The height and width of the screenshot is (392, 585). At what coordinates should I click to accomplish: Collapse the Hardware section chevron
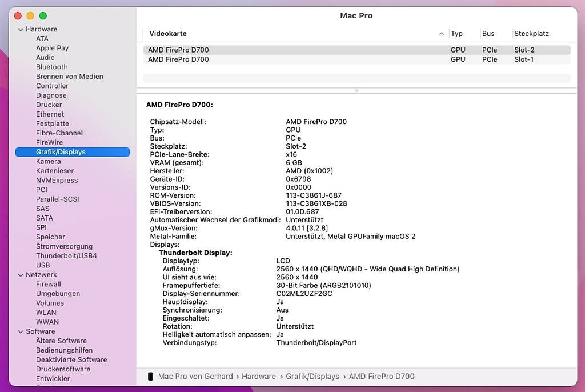point(21,30)
